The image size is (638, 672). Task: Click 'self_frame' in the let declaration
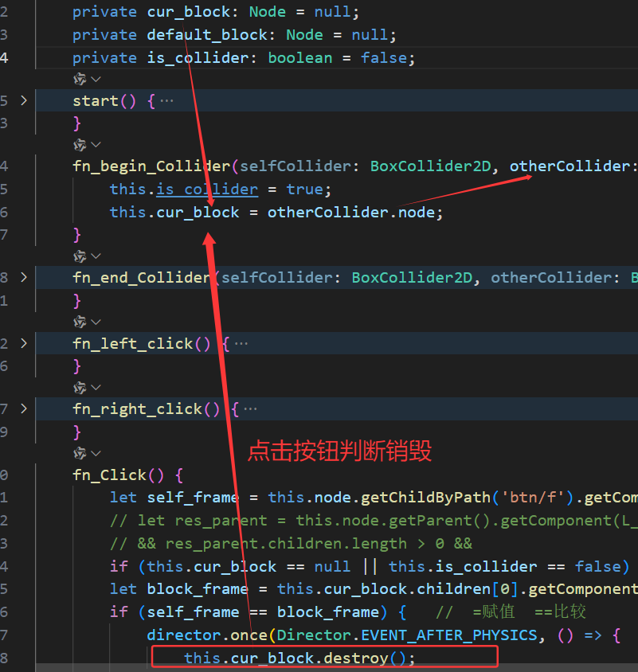[x=193, y=498]
